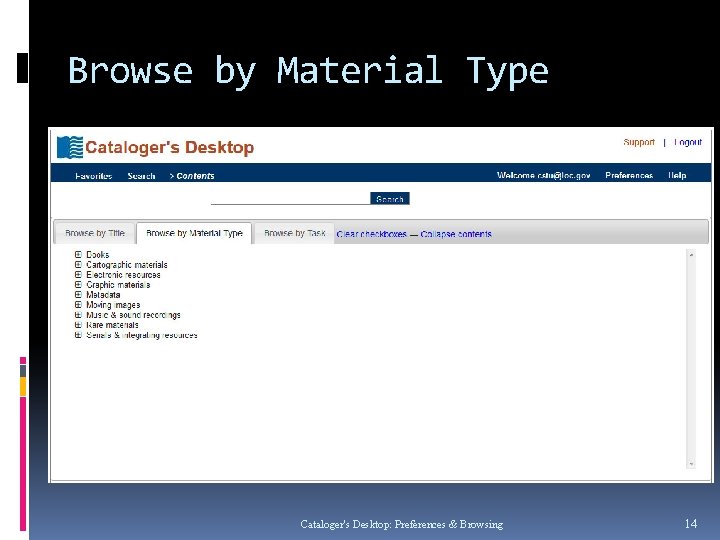Click the Cataloger's Desktop title text
The image size is (720, 540).
pyautogui.click(x=169, y=147)
